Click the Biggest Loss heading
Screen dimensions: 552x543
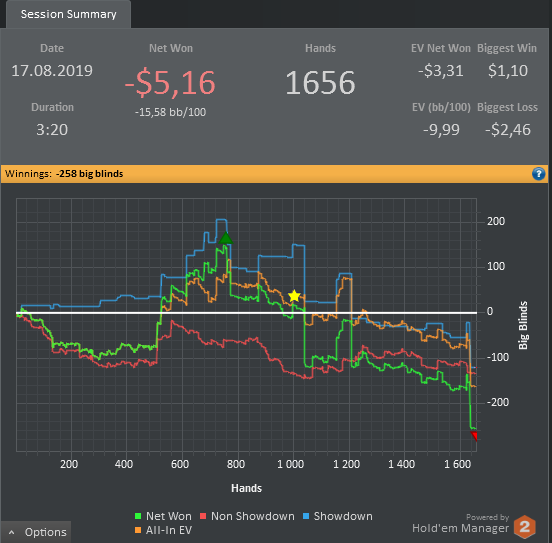click(x=507, y=107)
